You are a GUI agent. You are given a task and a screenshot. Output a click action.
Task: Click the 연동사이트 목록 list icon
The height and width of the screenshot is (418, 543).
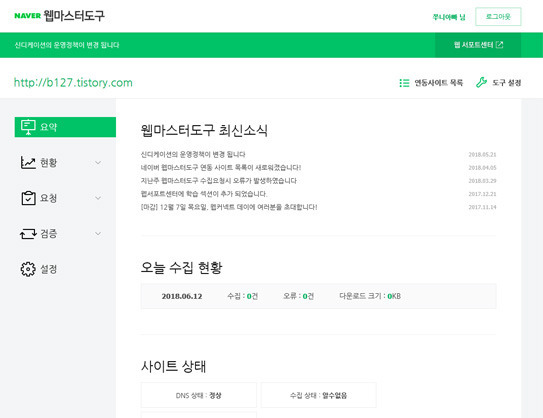point(404,83)
